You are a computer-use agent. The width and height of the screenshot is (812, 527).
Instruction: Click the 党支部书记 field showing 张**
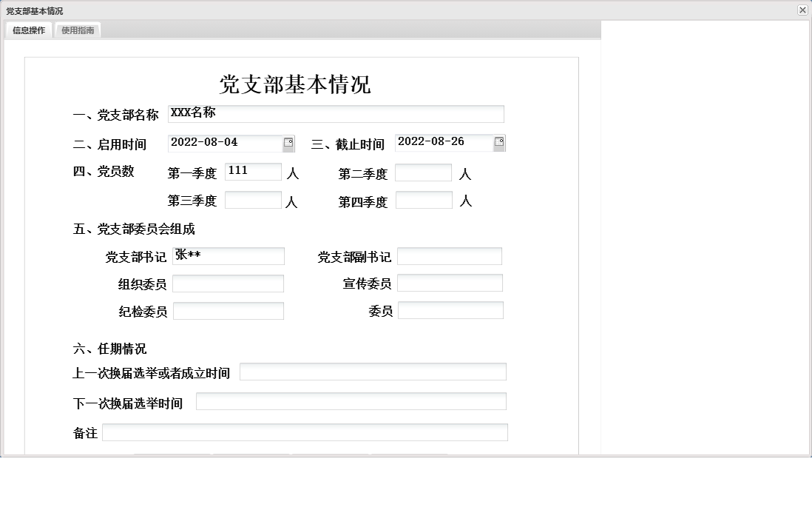coord(228,255)
